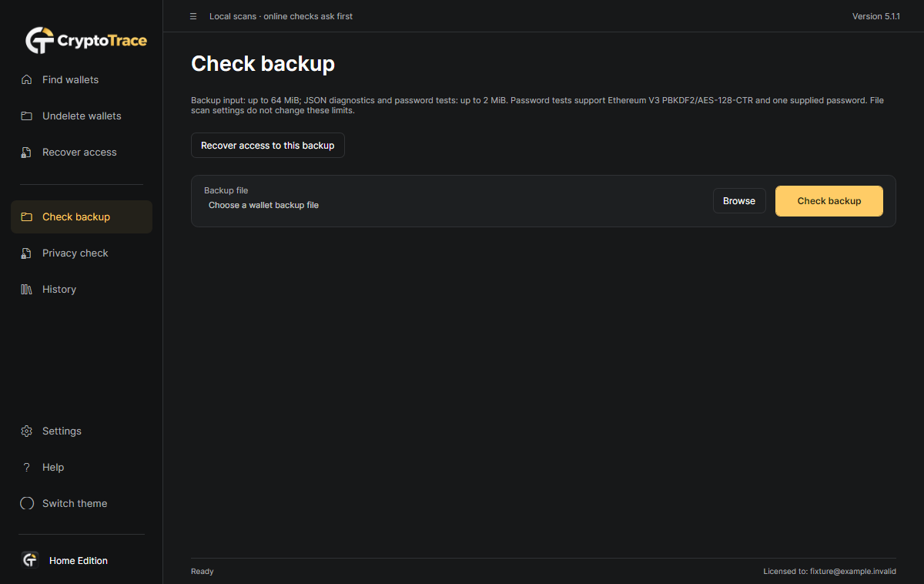The height and width of the screenshot is (584, 924).
Task: Click the books icon beside History
Action: (x=27, y=289)
